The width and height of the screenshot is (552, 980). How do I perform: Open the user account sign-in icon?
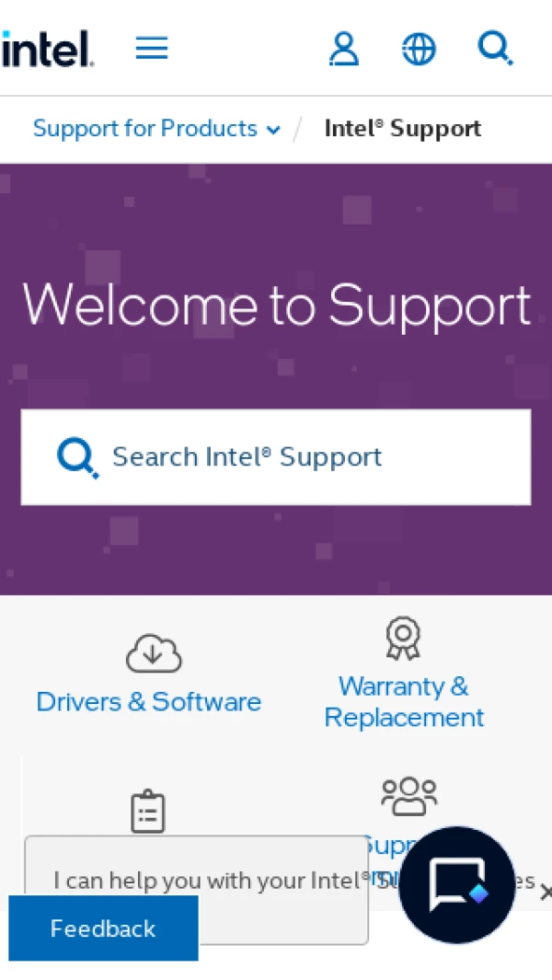[344, 49]
